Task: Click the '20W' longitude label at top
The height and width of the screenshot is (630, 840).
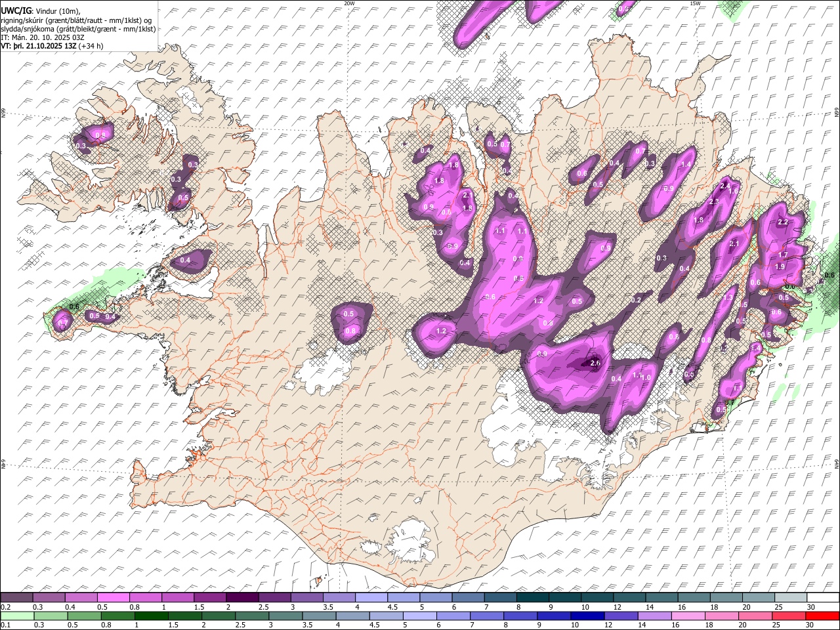Action: click(x=349, y=3)
